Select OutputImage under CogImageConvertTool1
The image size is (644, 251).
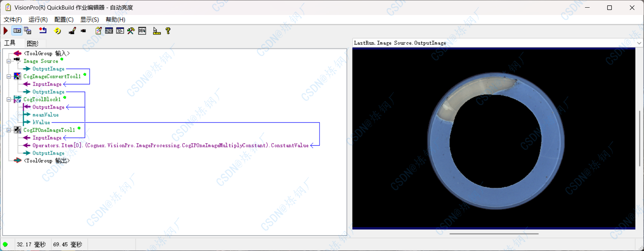coord(48,92)
